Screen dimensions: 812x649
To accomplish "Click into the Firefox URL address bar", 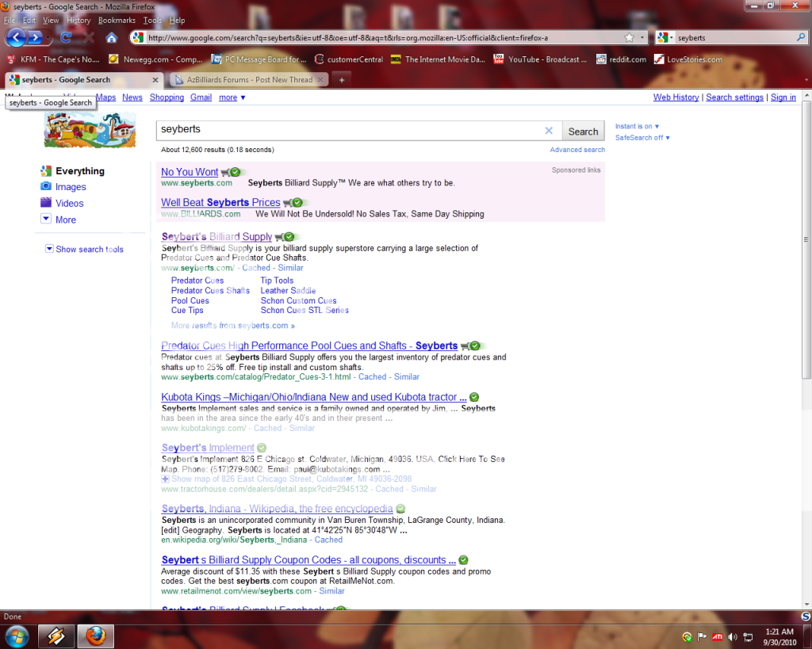I will pos(381,37).
